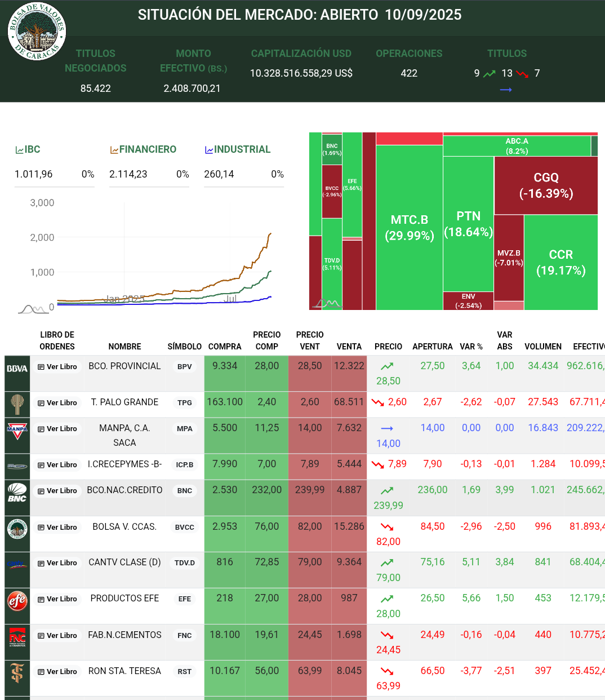The image size is (605, 700).
Task: Click the chart watermark icon on the treemap
Action: pos(328,304)
